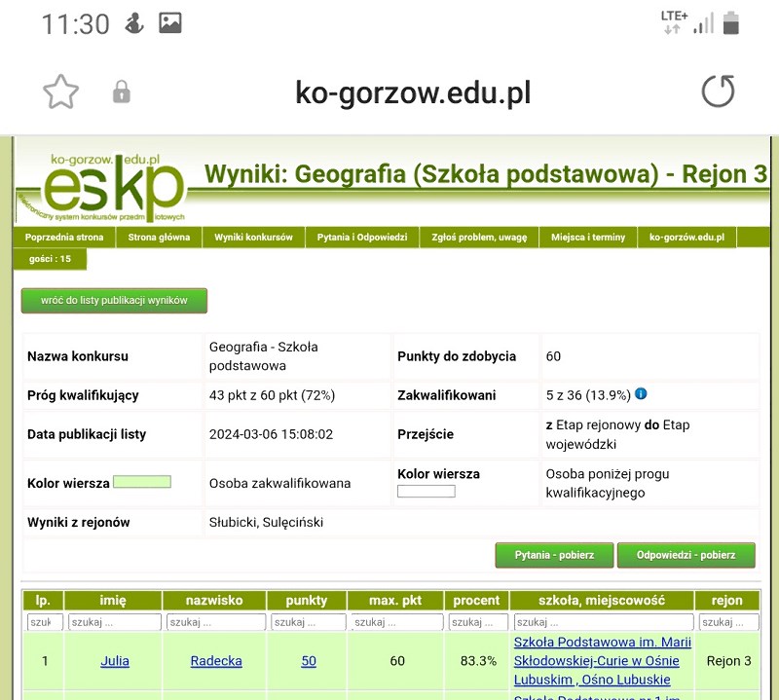Open the Radecka surname link
This screenshot has height=700, width=779.
216,661
